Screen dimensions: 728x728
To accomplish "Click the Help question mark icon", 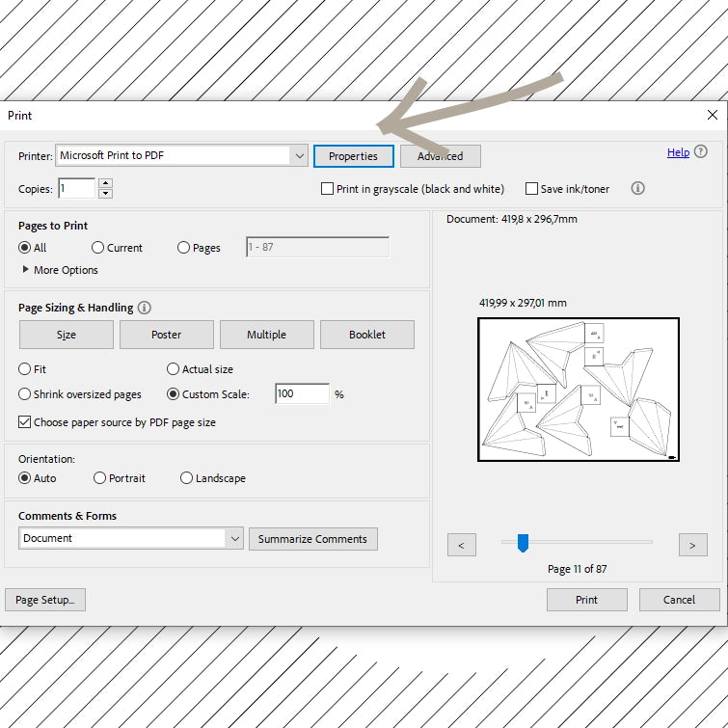I will pos(701,152).
